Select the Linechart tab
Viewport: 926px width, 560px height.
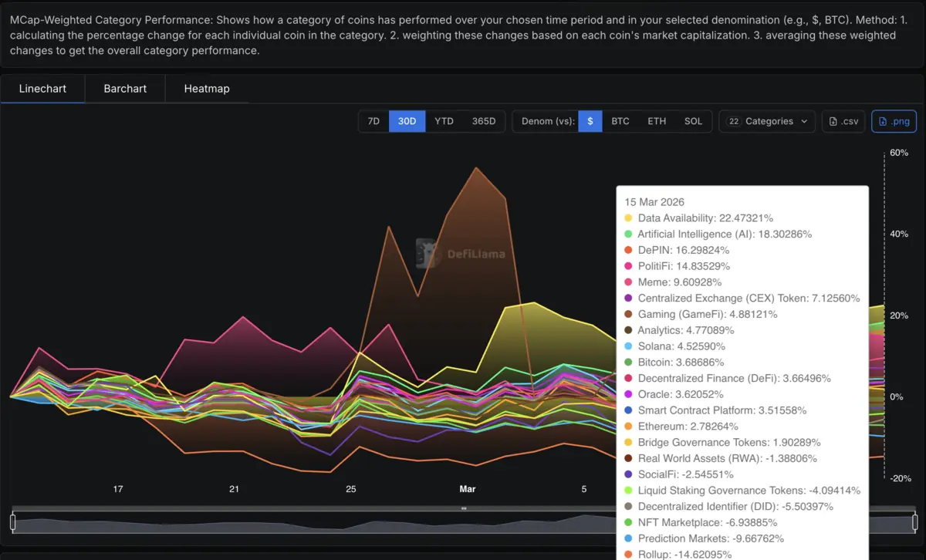42,89
